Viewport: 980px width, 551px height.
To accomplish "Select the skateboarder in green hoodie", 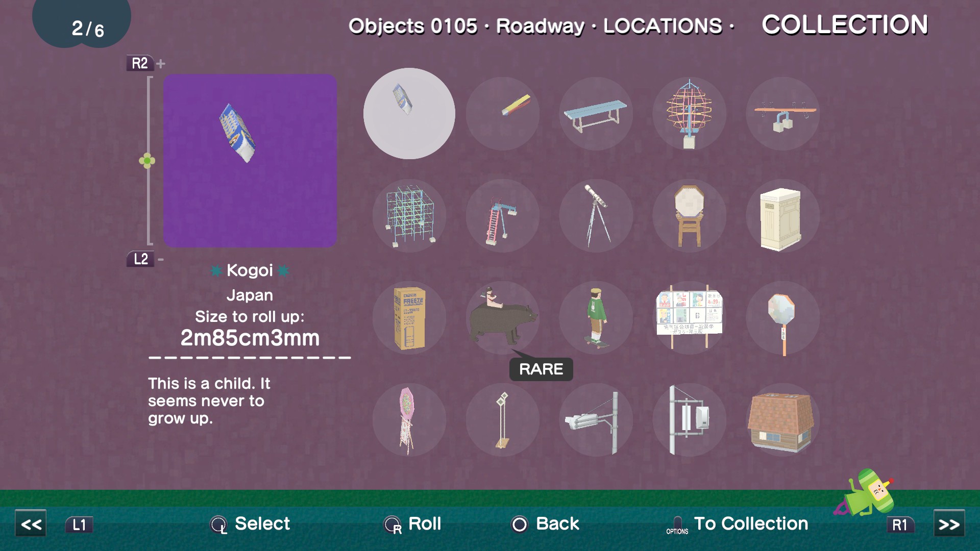I will pos(596,318).
